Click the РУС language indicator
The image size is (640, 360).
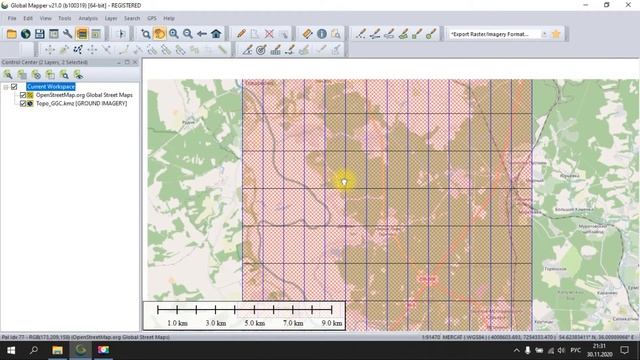(576, 350)
